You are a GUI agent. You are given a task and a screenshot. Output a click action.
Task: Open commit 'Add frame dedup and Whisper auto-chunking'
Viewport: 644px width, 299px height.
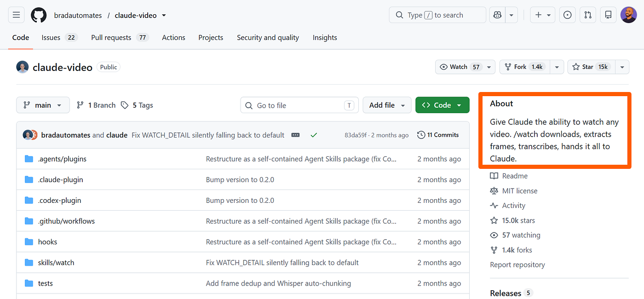(278, 283)
